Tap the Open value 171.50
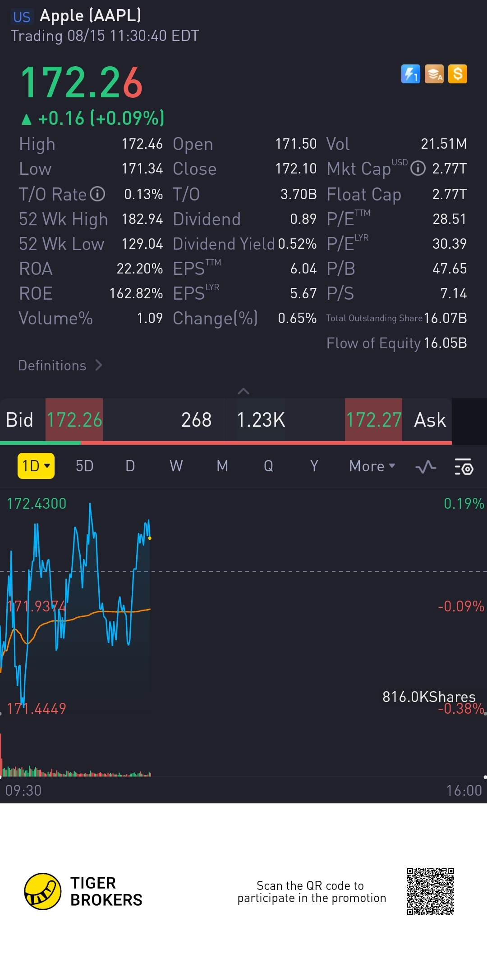This screenshot has height=980, width=487. pyautogui.click(x=296, y=144)
